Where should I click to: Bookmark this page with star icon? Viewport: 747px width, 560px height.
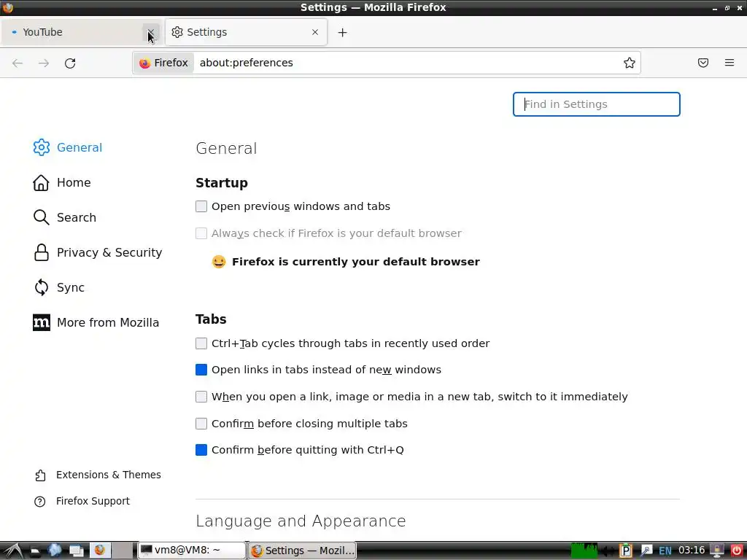(x=630, y=63)
